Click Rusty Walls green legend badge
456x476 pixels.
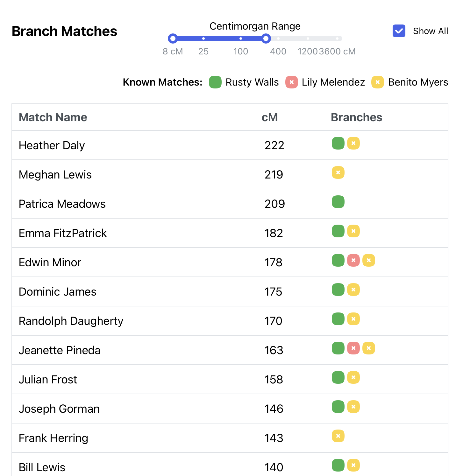point(215,82)
